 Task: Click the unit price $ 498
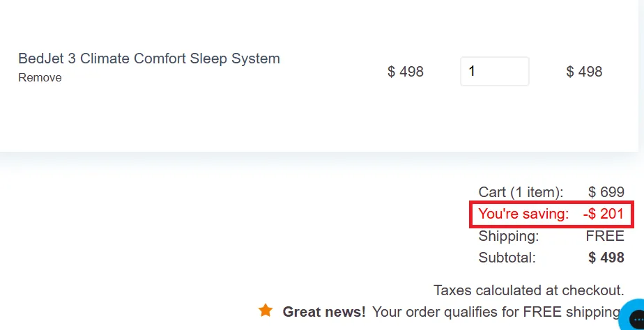point(406,72)
